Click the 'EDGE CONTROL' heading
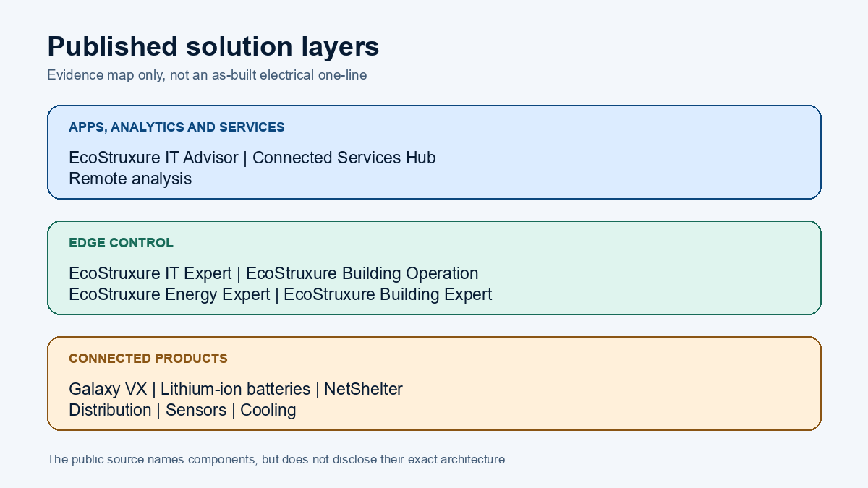Viewport: 868px width, 488px height. pos(122,243)
